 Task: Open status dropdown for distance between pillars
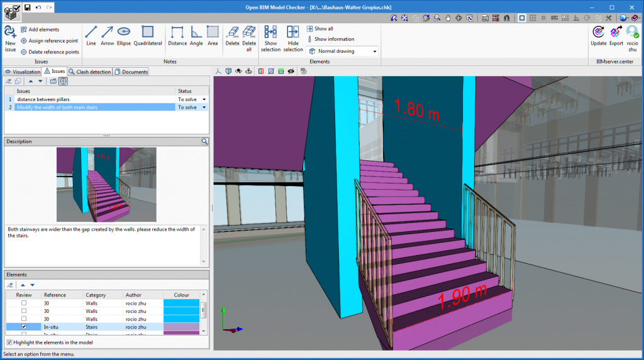(204, 99)
